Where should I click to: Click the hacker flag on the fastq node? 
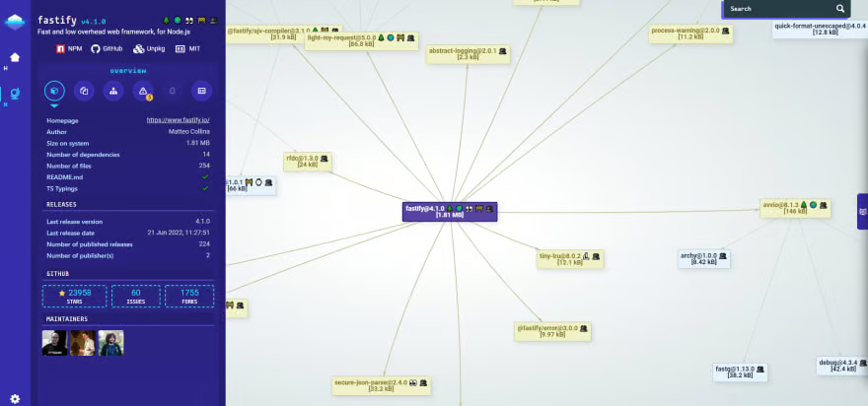[x=760, y=369]
